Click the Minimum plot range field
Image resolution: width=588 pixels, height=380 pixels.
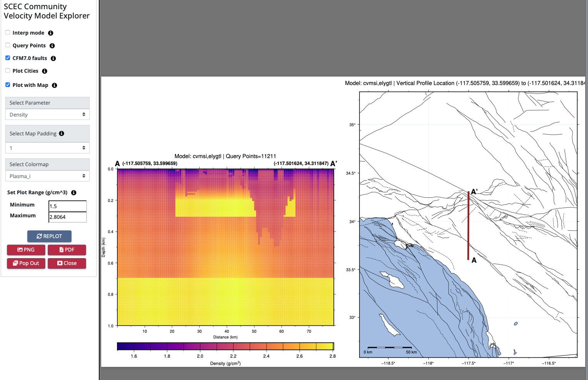[x=67, y=206]
